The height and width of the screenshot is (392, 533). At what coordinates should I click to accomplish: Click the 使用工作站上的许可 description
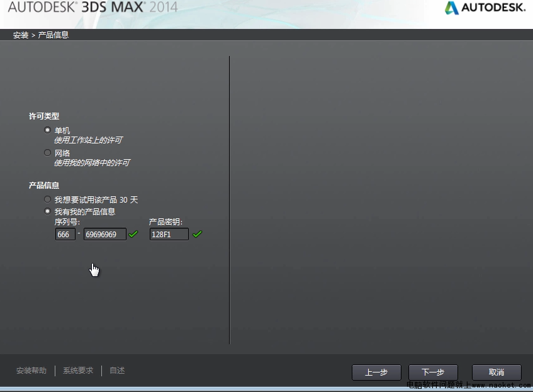point(88,140)
